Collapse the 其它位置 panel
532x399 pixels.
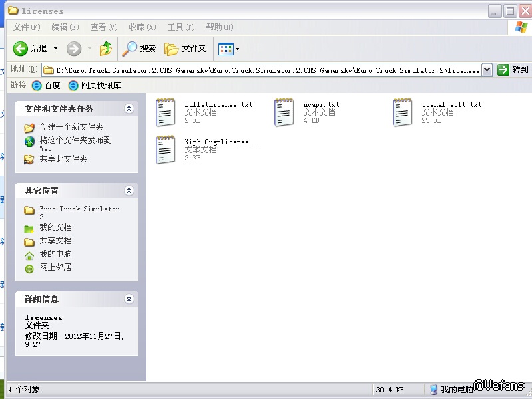click(129, 191)
